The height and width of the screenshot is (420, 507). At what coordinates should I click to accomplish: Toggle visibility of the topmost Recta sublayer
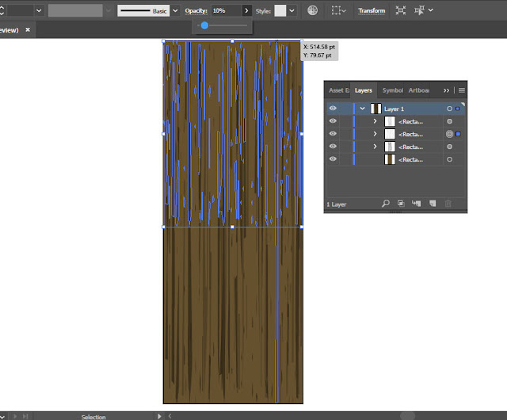[x=333, y=121]
